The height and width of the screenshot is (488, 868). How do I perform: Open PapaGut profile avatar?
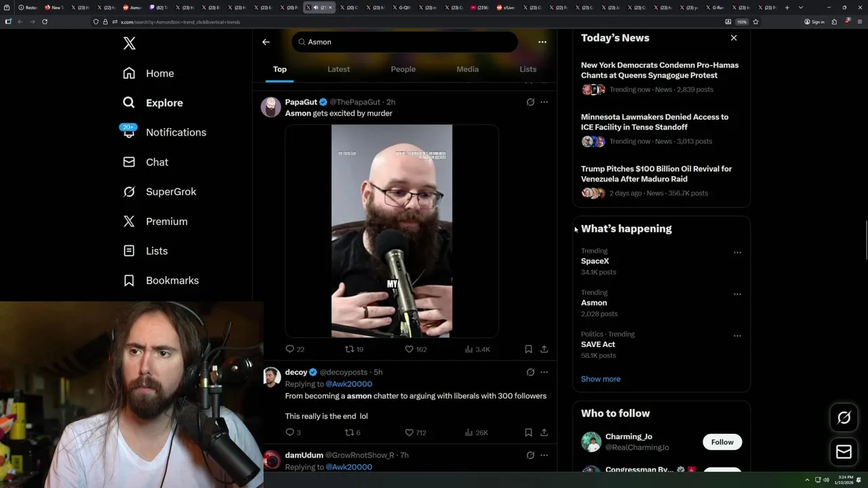pyautogui.click(x=271, y=107)
